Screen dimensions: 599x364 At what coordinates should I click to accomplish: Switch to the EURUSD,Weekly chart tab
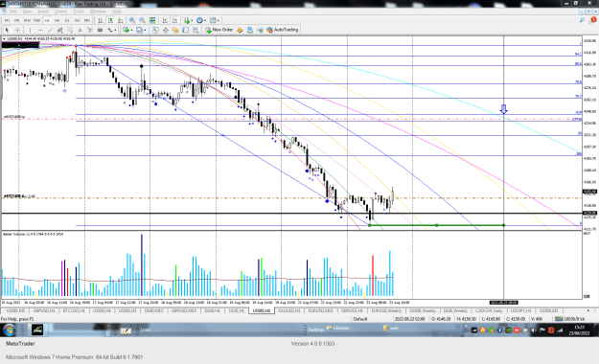[386, 311]
